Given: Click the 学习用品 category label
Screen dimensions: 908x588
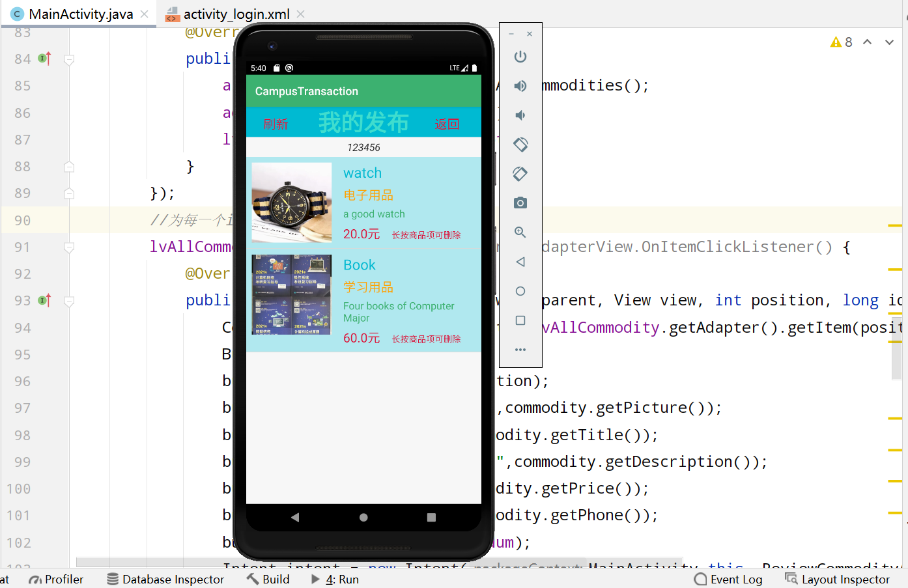Looking at the screenshot, I should [x=368, y=287].
